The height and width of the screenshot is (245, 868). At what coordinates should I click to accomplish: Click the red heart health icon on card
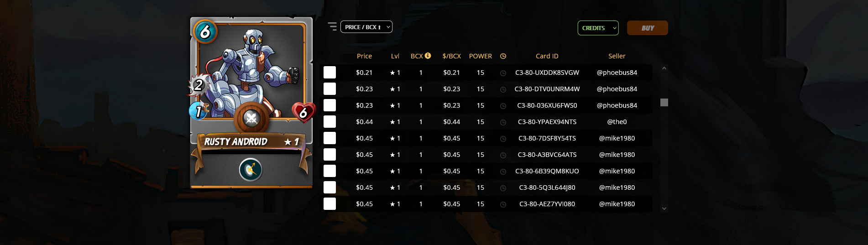coord(303,112)
